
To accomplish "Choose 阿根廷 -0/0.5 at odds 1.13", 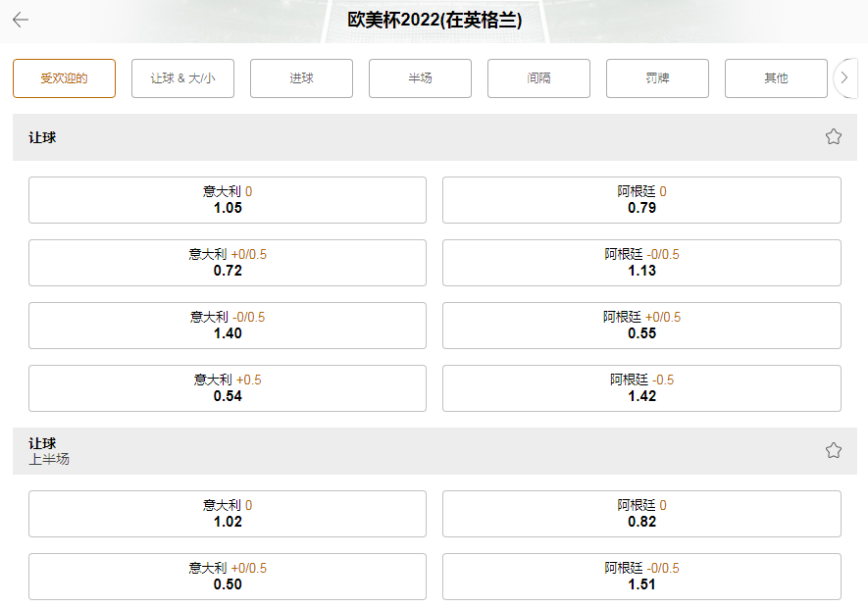I will pos(641,263).
